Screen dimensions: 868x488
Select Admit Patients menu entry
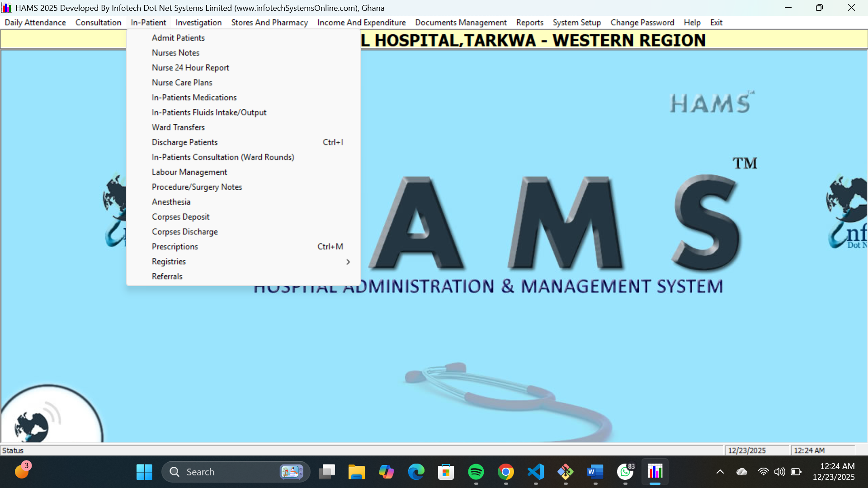178,38
